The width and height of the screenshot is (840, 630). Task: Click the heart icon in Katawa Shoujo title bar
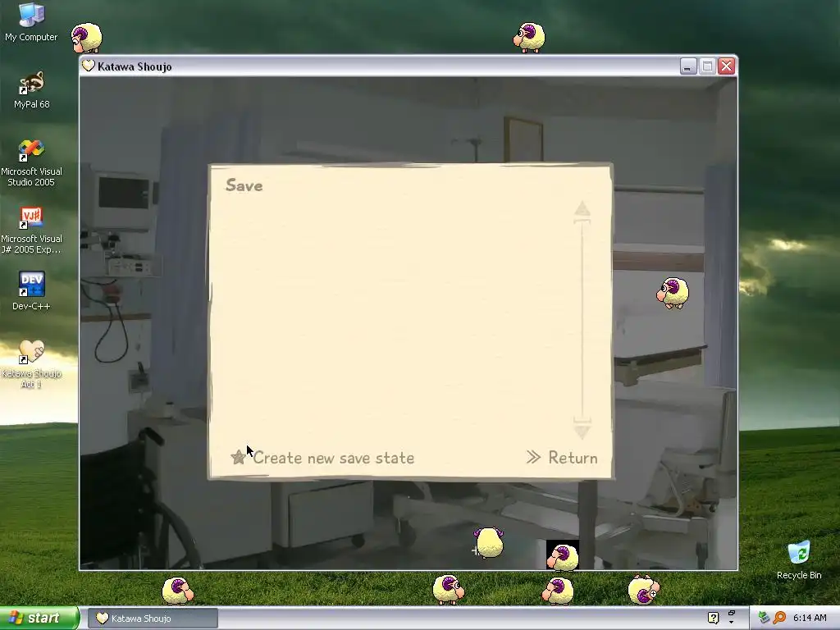click(89, 66)
